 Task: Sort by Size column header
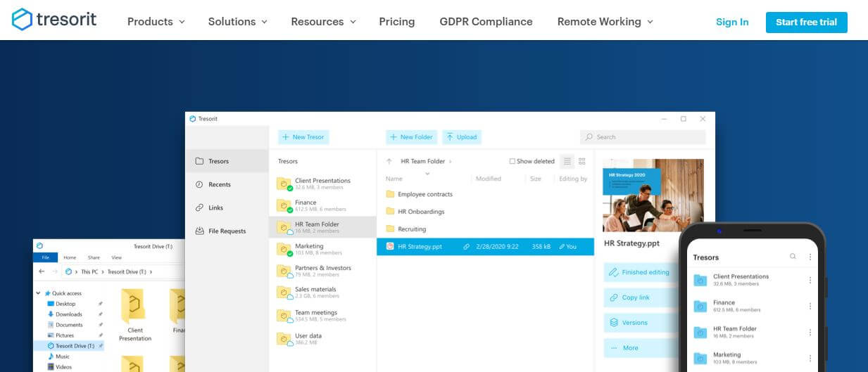tap(536, 179)
